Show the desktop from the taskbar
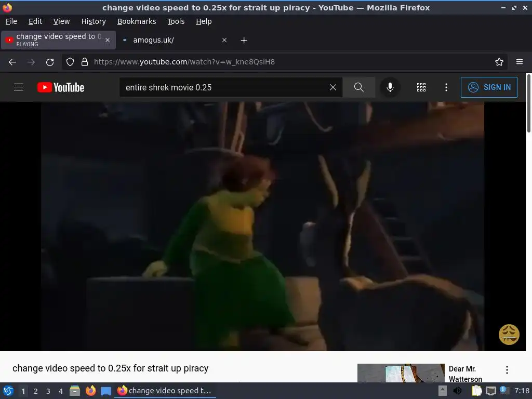 (106, 391)
